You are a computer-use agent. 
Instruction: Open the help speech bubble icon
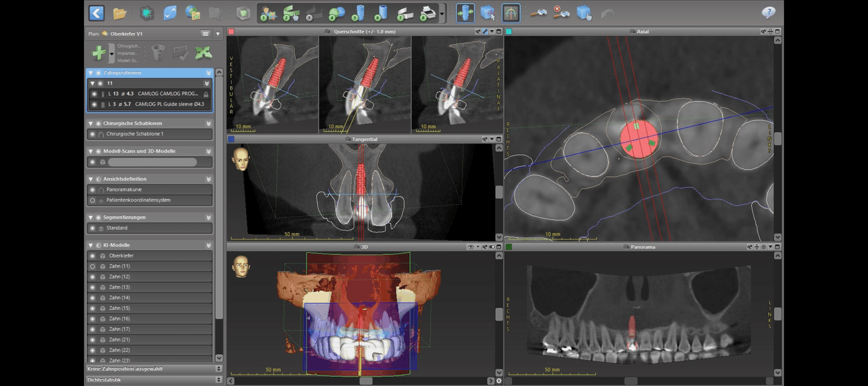click(x=768, y=13)
